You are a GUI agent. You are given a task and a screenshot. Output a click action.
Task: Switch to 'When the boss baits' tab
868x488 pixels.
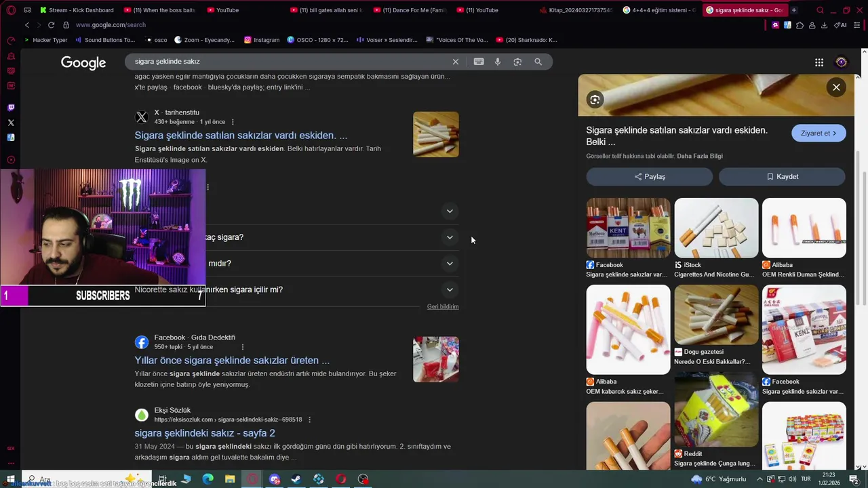(x=160, y=10)
